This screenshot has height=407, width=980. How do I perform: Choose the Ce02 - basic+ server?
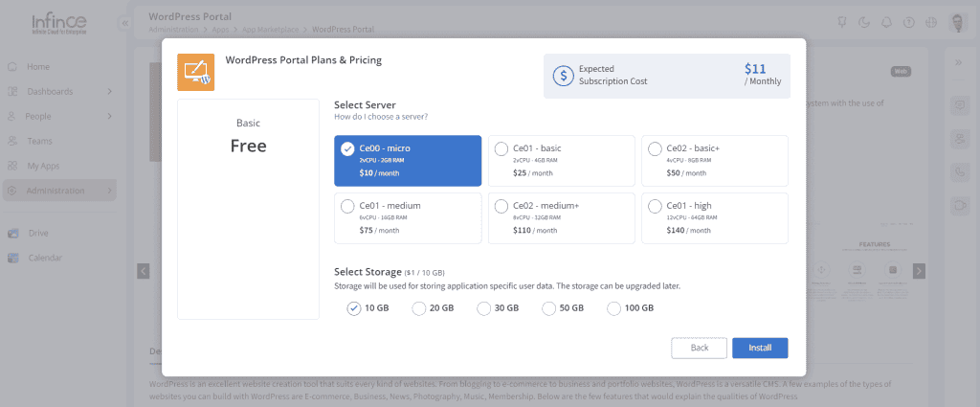coord(715,161)
